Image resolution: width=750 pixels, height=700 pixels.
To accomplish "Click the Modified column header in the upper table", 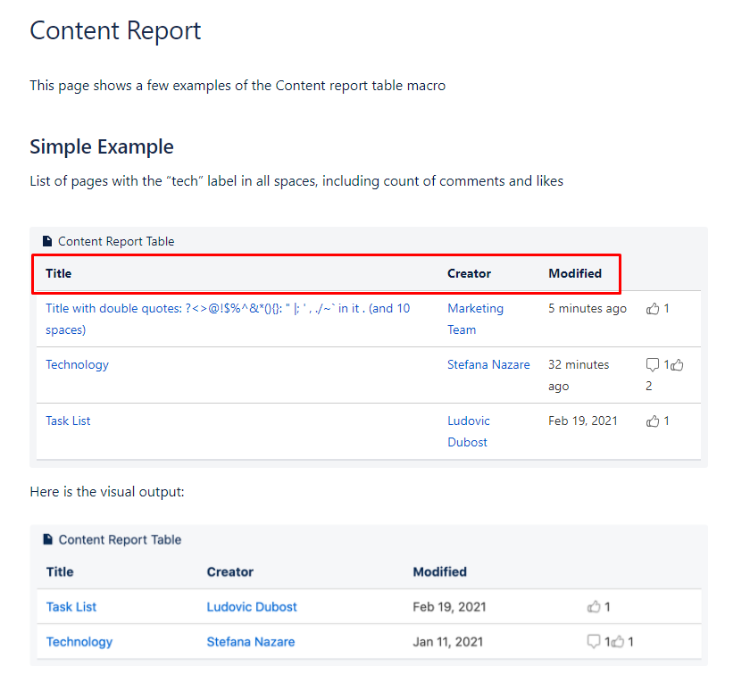I will (x=575, y=273).
